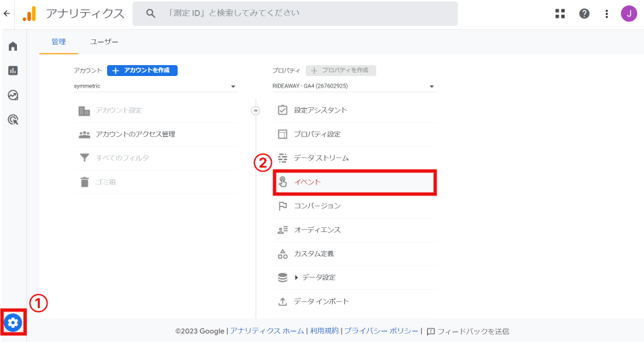Click the back arrow beside Analytics logo
The width and height of the screenshot is (644, 342).
7,14
